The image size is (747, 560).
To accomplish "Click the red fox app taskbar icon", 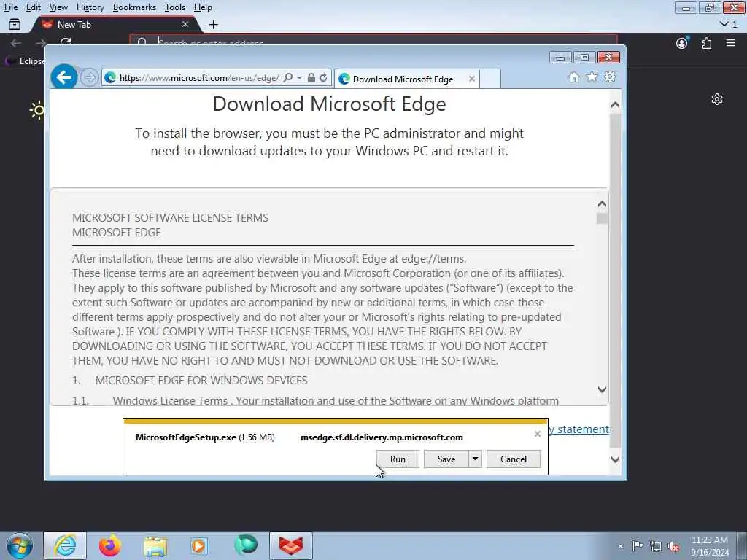I will [291, 545].
